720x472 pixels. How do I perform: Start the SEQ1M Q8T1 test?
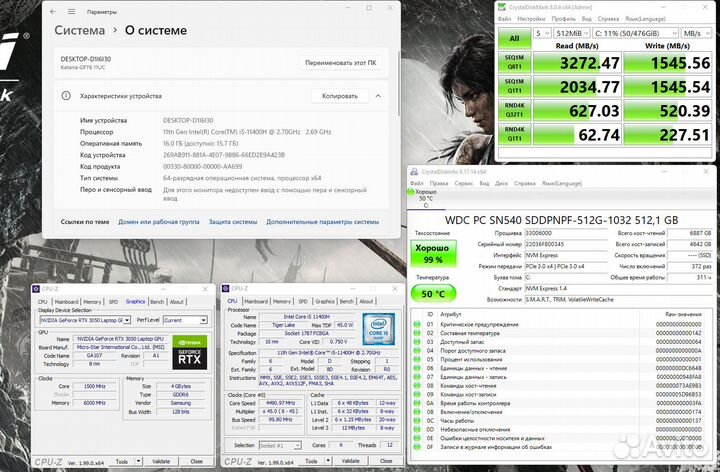[514, 62]
